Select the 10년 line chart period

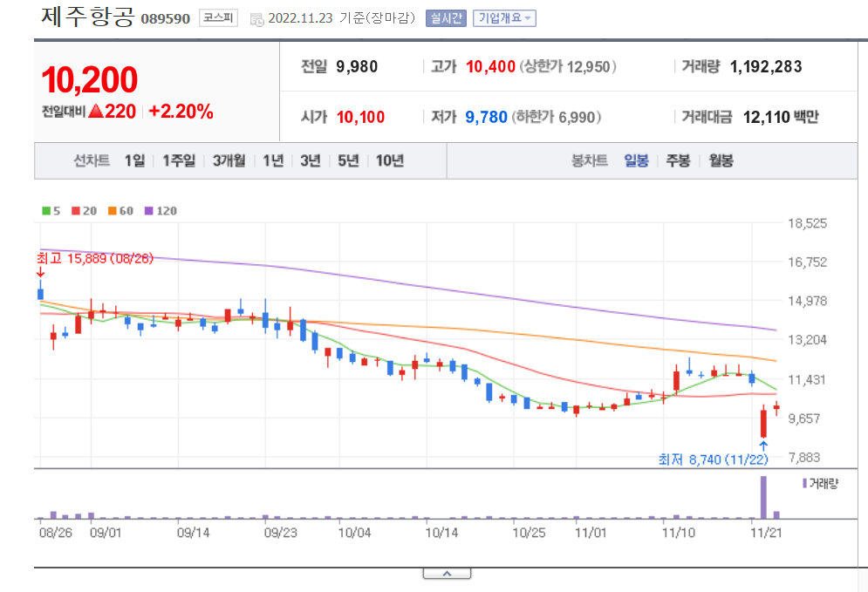click(390, 160)
